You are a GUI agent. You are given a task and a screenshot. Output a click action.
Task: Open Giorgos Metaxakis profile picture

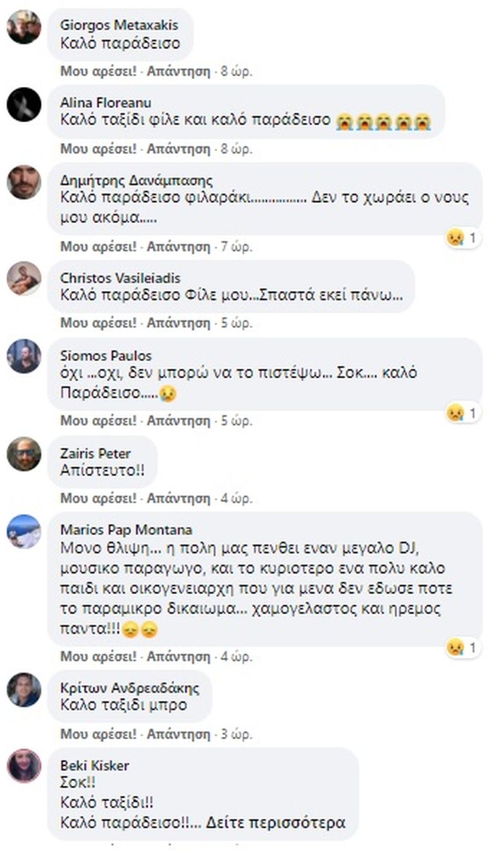coord(24,28)
